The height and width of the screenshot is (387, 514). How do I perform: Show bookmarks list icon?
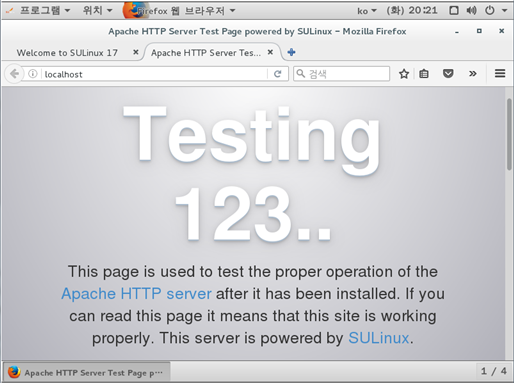pos(424,74)
